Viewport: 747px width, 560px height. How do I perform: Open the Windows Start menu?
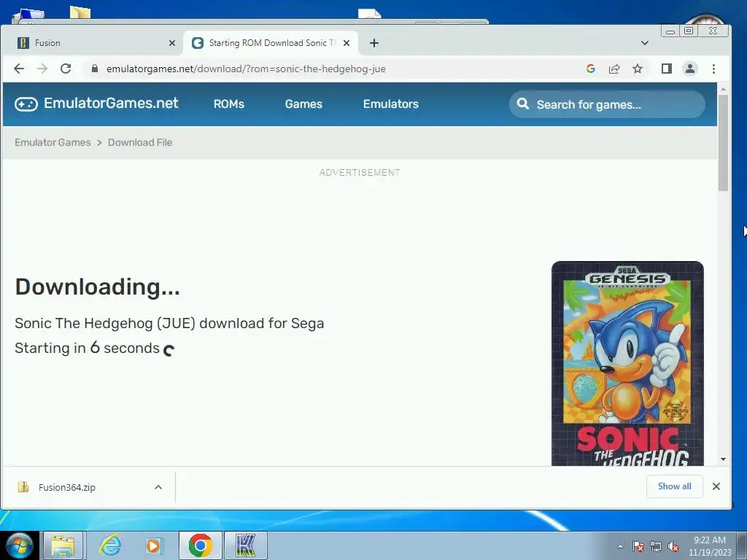pos(19,545)
